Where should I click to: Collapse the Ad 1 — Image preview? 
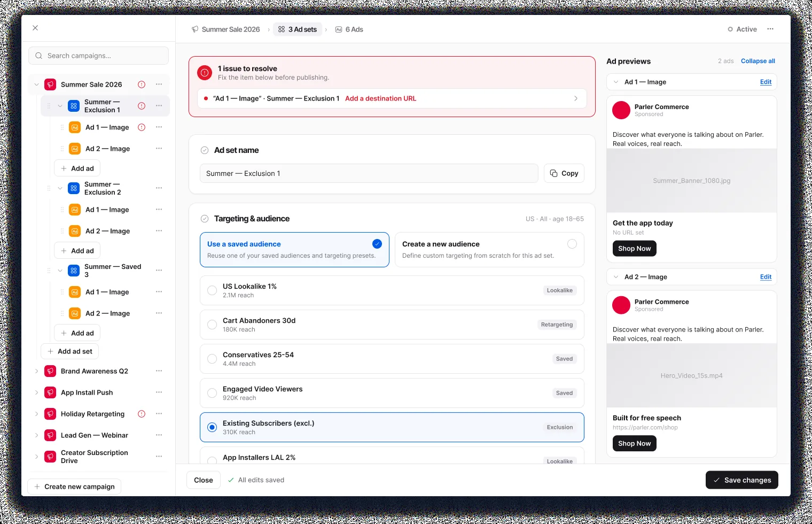click(616, 82)
